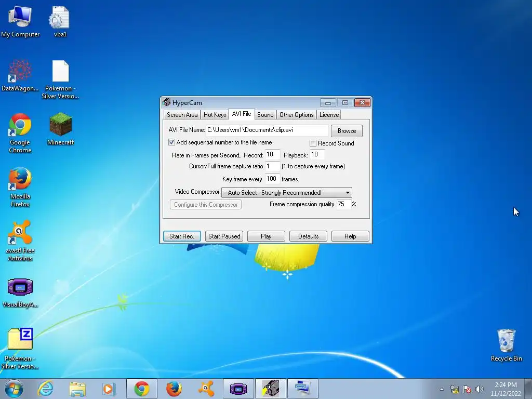Click the Browse button
This screenshot has width=532, height=399.
(347, 130)
